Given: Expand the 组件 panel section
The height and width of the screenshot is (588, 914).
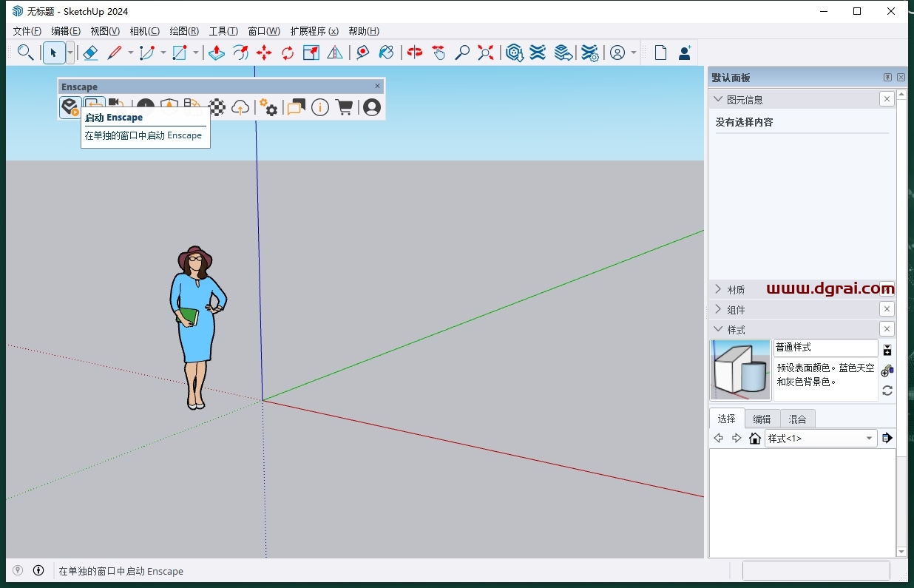Looking at the screenshot, I should tap(717, 309).
